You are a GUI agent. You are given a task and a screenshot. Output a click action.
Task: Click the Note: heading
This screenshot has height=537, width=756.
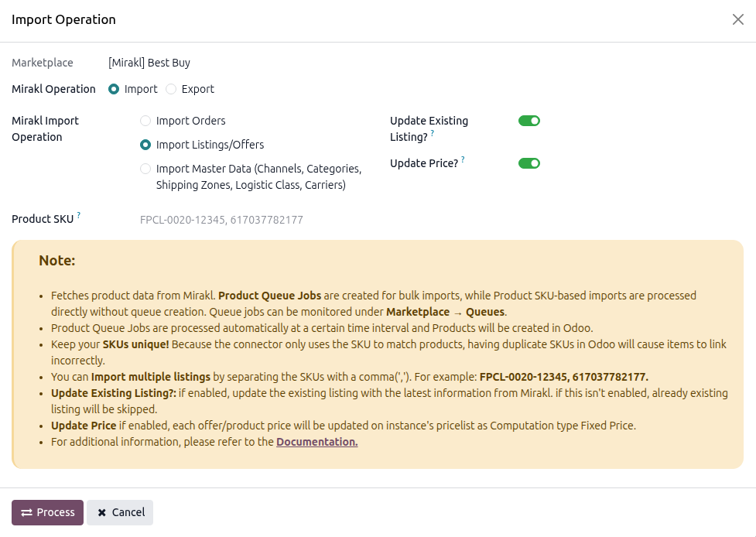[x=57, y=260]
